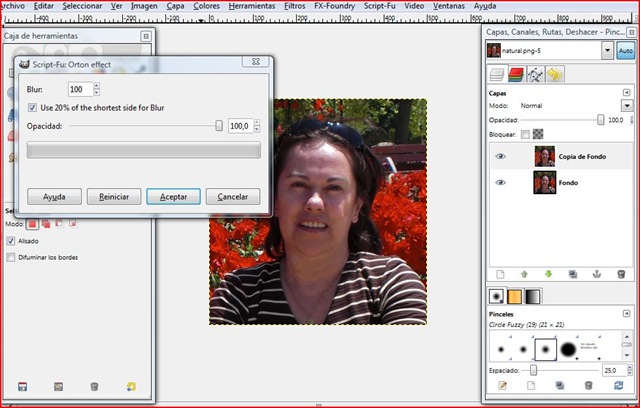This screenshot has height=408, width=640.
Task: Duplicate the selected layer
Action: (x=573, y=274)
